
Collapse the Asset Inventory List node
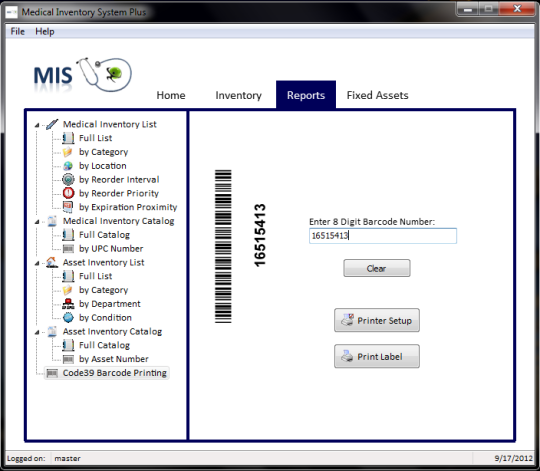[37, 263]
